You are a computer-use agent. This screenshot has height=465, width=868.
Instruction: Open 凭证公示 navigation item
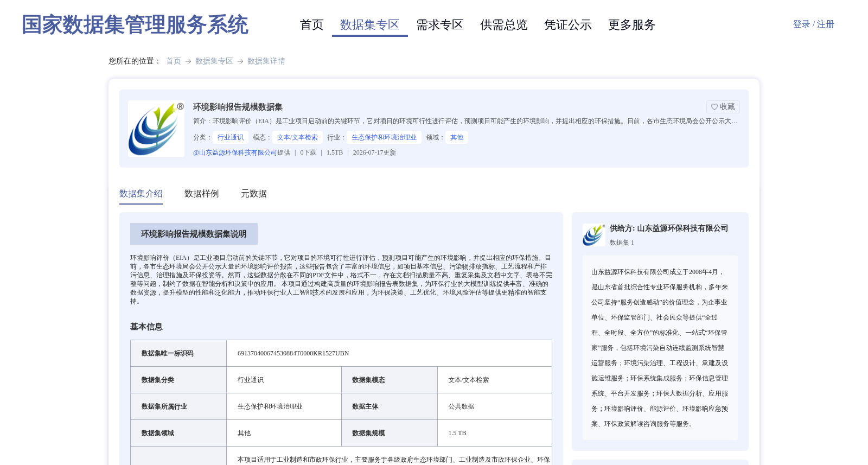click(568, 25)
